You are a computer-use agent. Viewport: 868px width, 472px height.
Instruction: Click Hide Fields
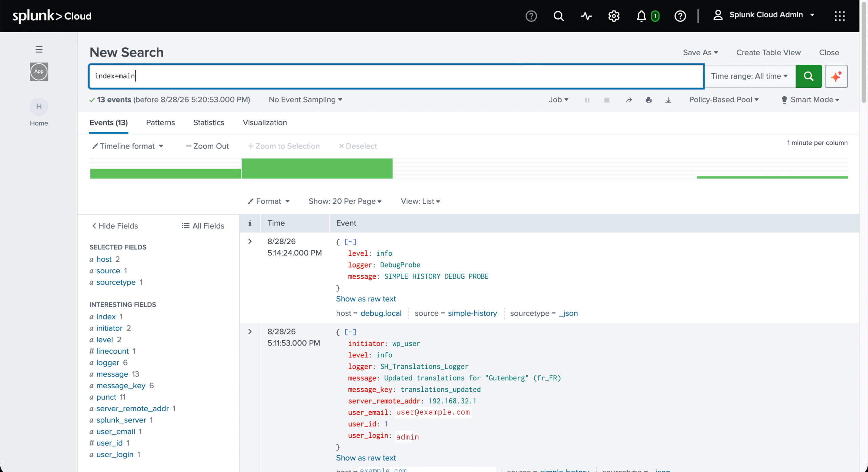115,226
